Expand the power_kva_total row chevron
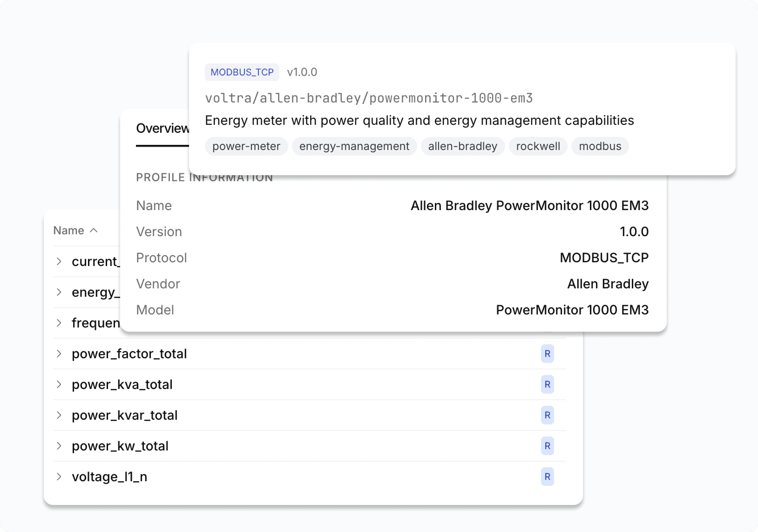The width and height of the screenshot is (758, 532). click(59, 384)
